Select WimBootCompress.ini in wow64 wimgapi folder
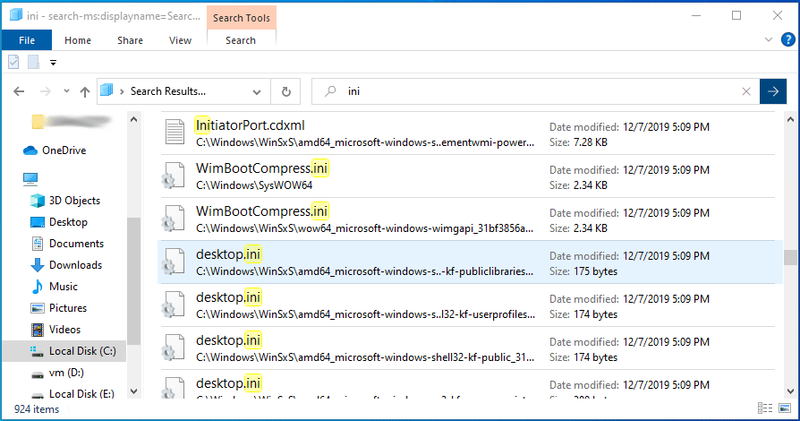 pos(467,219)
